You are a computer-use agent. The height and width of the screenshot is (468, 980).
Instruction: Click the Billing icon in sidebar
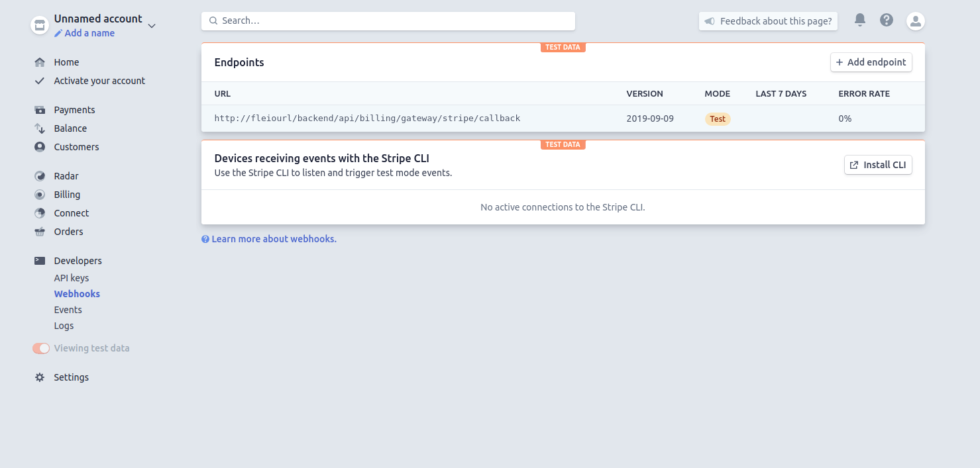pyautogui.click(x=40, y=195)
